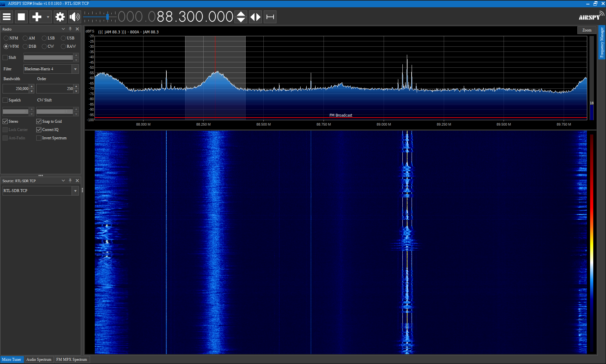Mute audio using the speaker icon
The image size is (606, 364).
click(74, 17)
